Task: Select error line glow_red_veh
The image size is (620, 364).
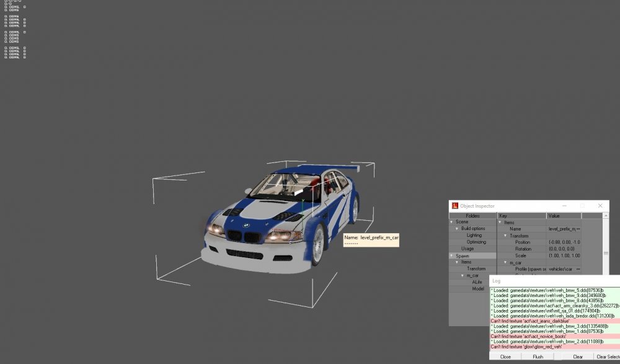Action: (555, 347)
